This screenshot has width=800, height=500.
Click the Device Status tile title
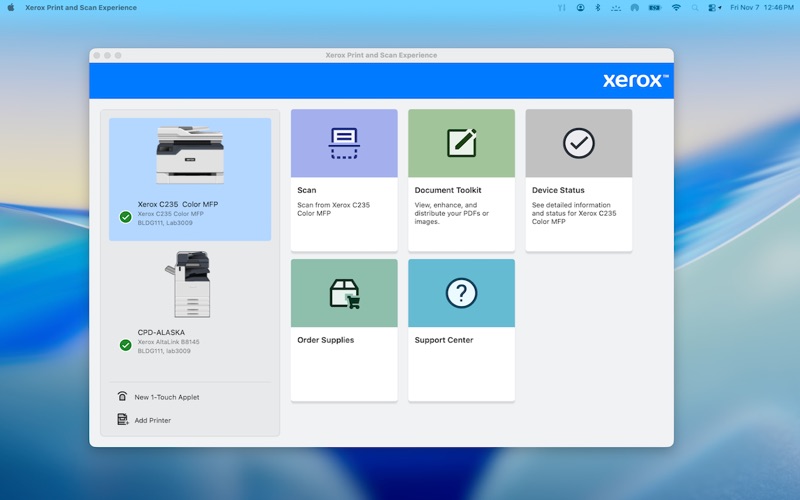pyautogui.click(x=558, y=190)
